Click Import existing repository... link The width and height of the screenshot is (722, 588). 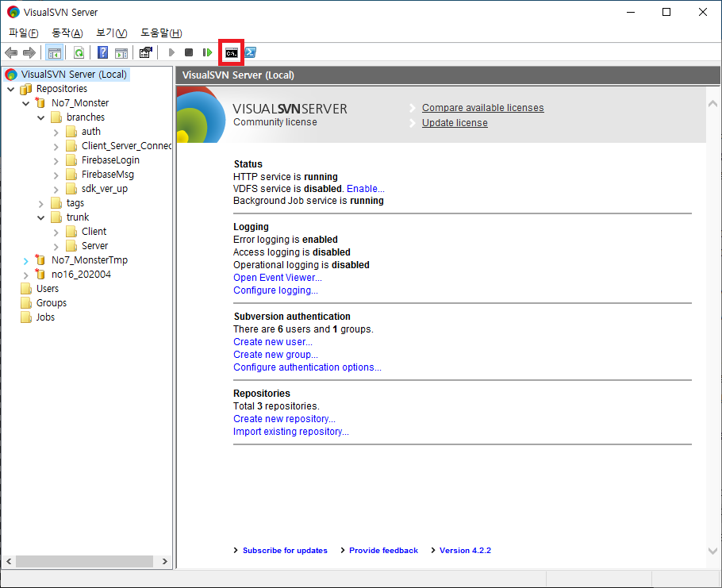tap(291, 432)
